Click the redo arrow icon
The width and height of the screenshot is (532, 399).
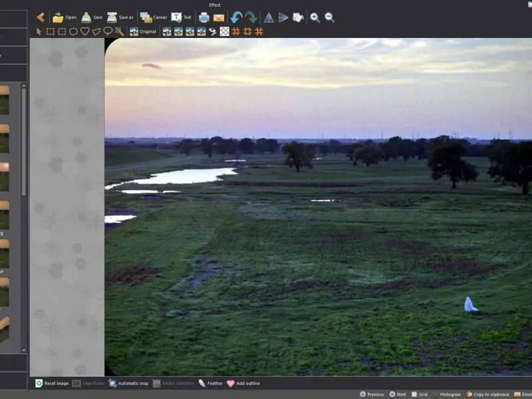251,17
